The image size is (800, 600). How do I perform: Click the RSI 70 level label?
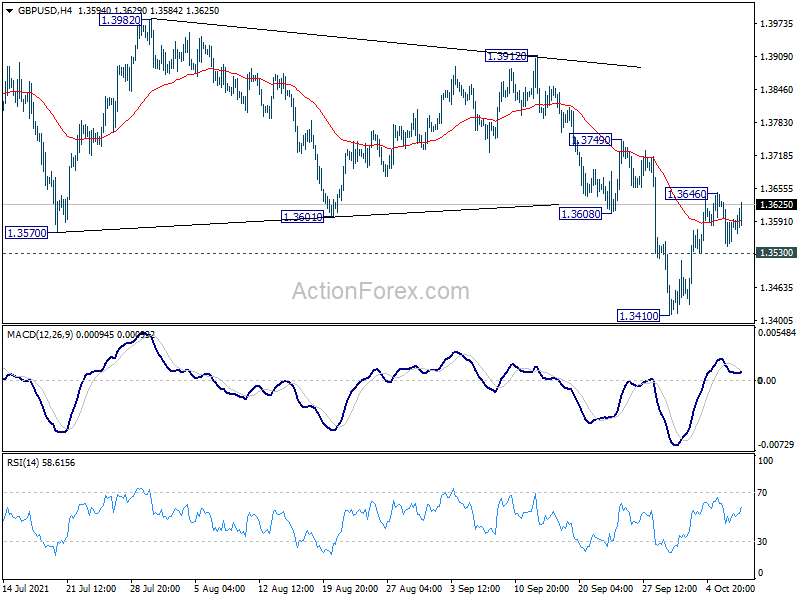(762, 493)
